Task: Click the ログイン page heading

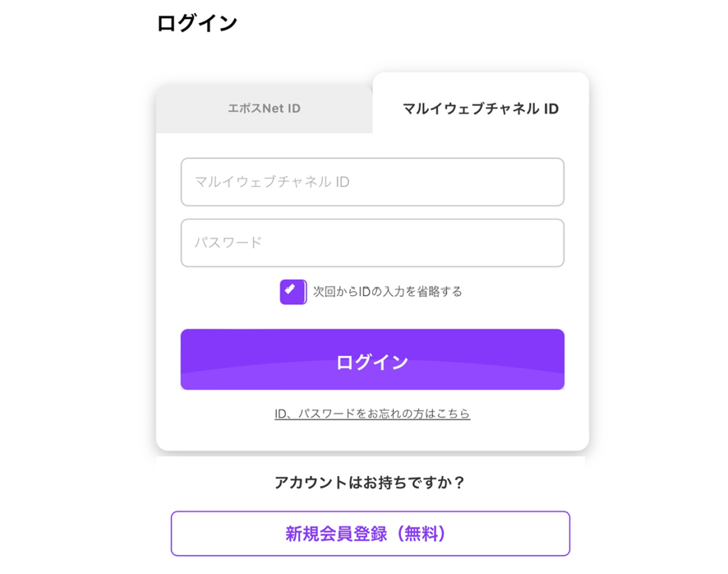Action: (x=197, y=23)
